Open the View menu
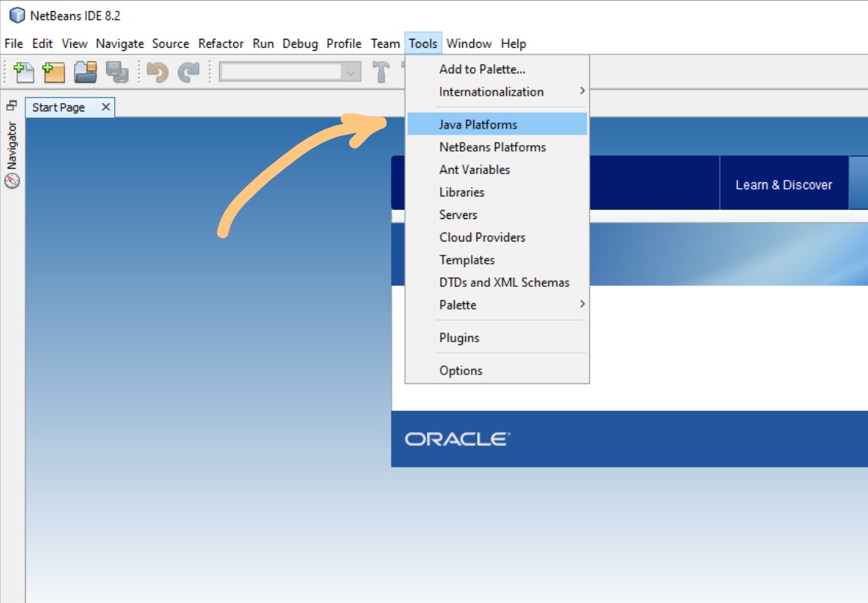Screen dimensions: 868x603 74,43
